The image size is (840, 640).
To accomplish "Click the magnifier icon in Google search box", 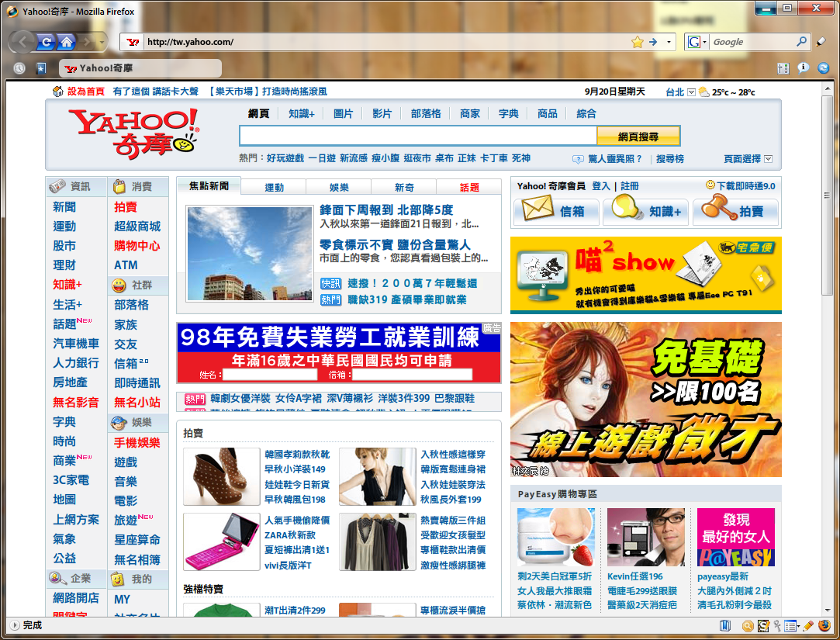I will [x=801, y=41].
